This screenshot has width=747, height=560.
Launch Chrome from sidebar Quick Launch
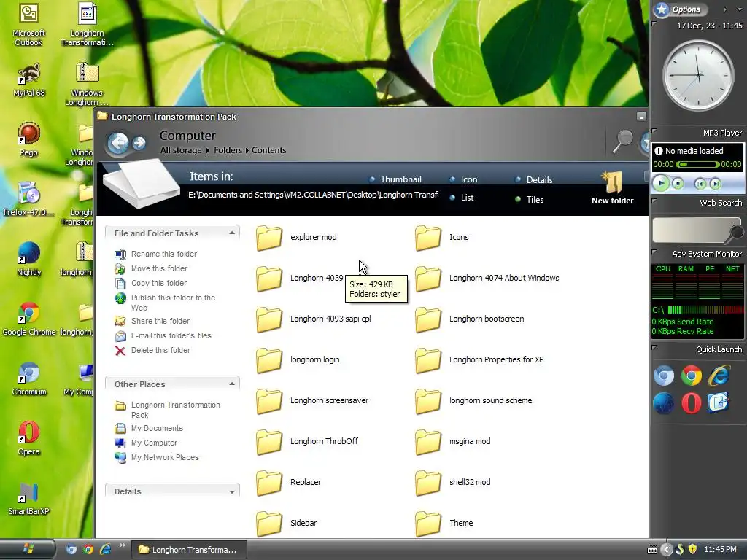(x=692, y=376)
